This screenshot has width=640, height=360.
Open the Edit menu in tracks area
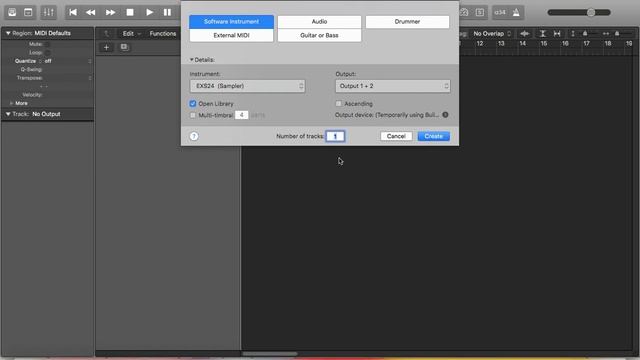pyautogui.click(x=131, y=33)
